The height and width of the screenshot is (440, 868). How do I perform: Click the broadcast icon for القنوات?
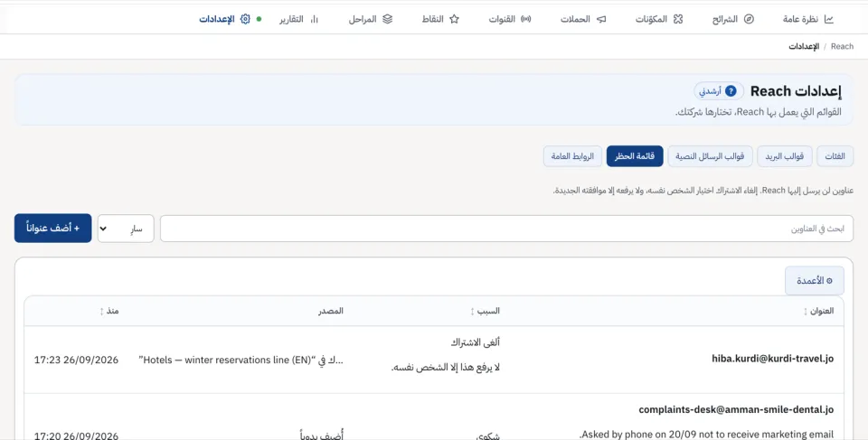pyautogui.click(x=526, y=19)
